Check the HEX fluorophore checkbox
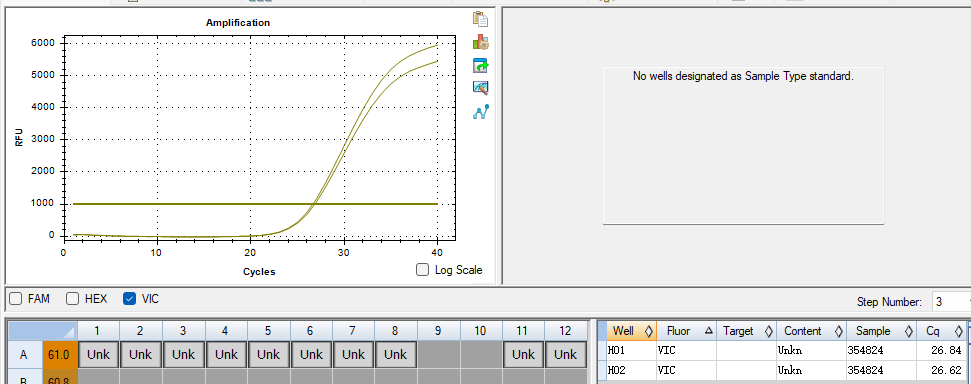This screenshot has width=971, height=384. click(x=72, y=299)
